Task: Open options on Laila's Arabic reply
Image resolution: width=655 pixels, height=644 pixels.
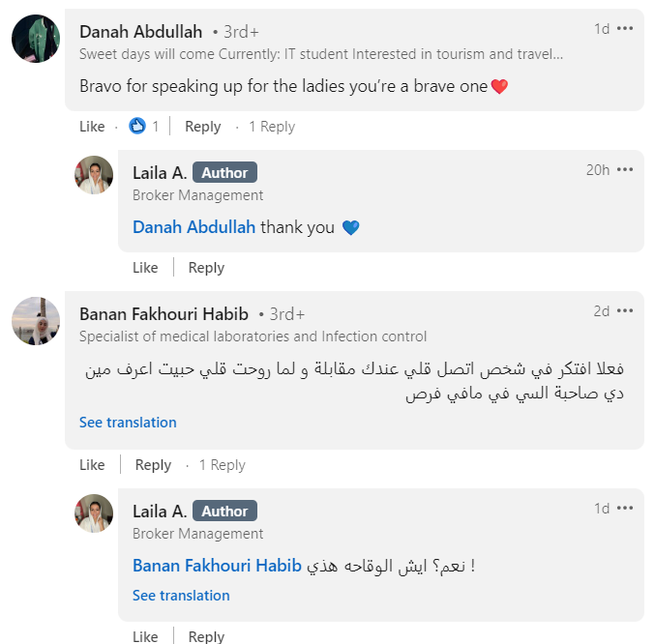Action: coord(625,509)
